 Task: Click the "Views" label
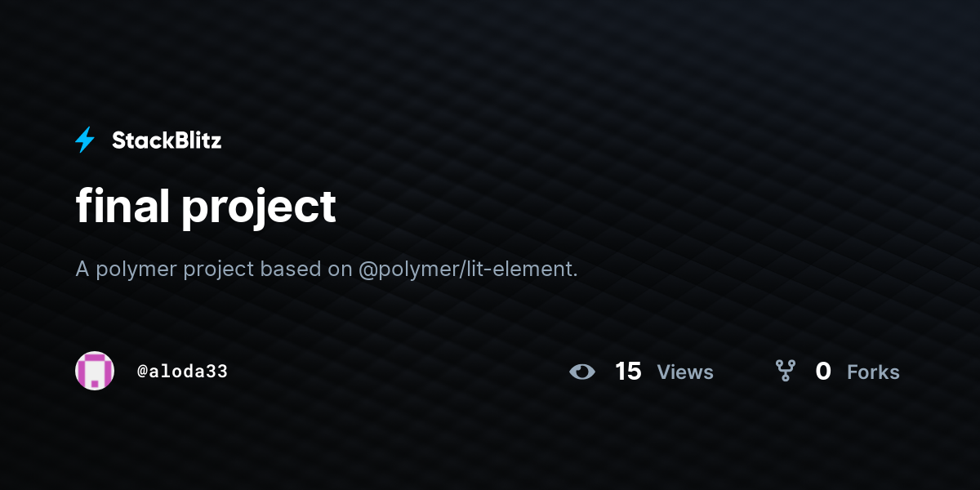(x=685, y=372)
